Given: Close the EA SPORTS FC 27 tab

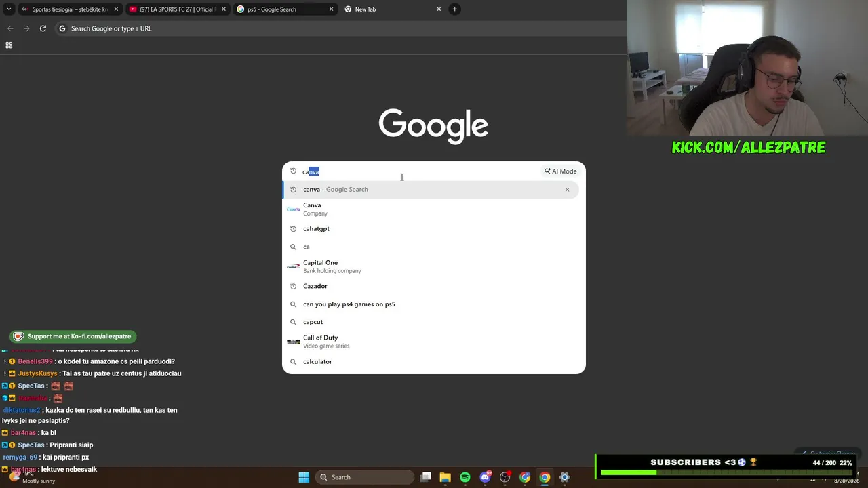Looking at the screenshot, I should click(224, 9).
